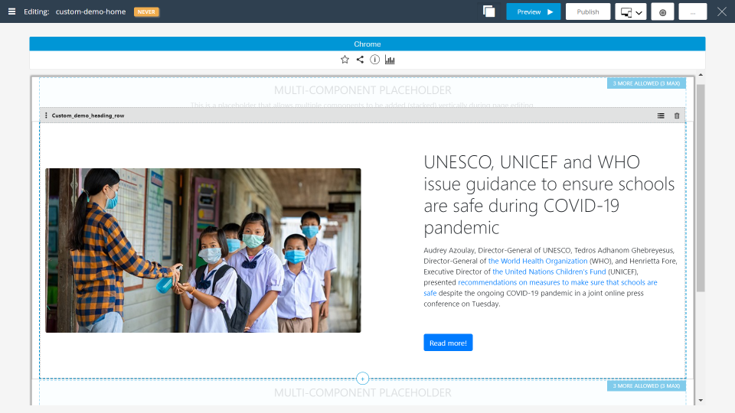Viewport: 735px width, 413px height.
Task: Open the list menu icon on component row
Action: [661, 116]
